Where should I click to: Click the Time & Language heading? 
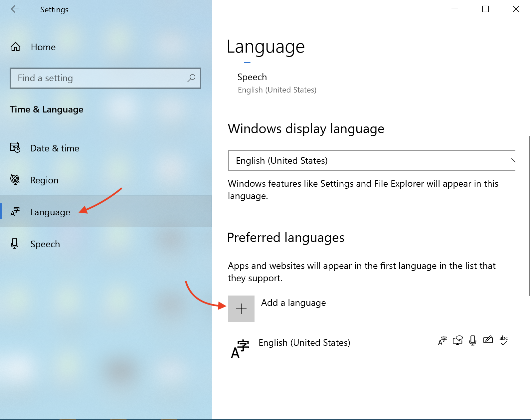[47, 109]
